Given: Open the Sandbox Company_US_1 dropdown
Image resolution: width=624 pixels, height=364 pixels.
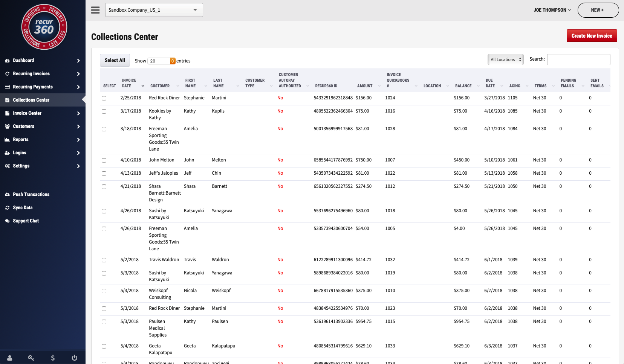Looking at the screenshot, I should tap(154, 10).
